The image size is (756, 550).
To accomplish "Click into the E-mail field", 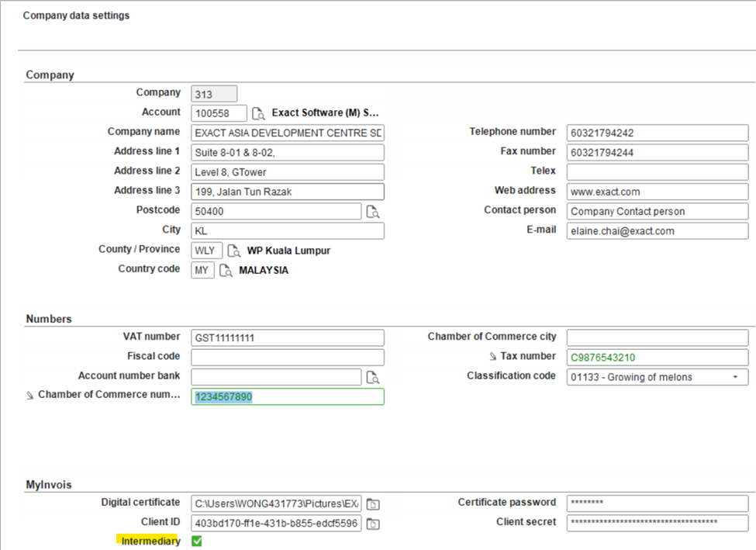I will 658,230.
